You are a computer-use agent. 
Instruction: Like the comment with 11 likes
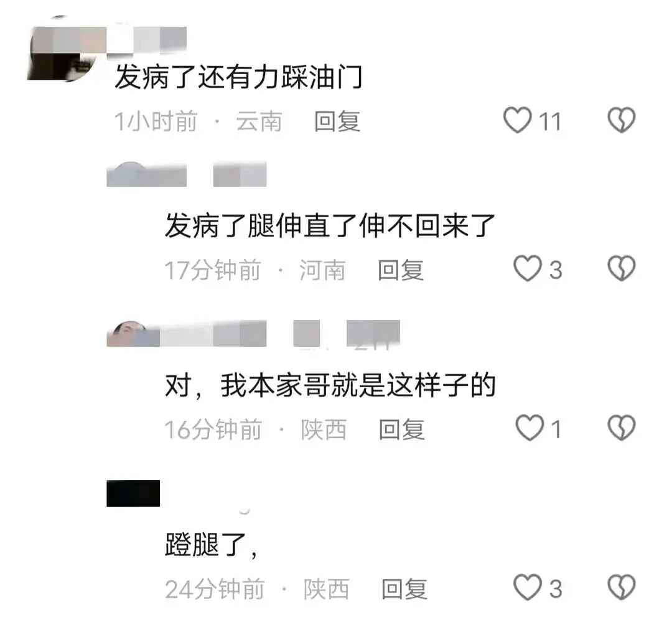[x=517, y=121]
